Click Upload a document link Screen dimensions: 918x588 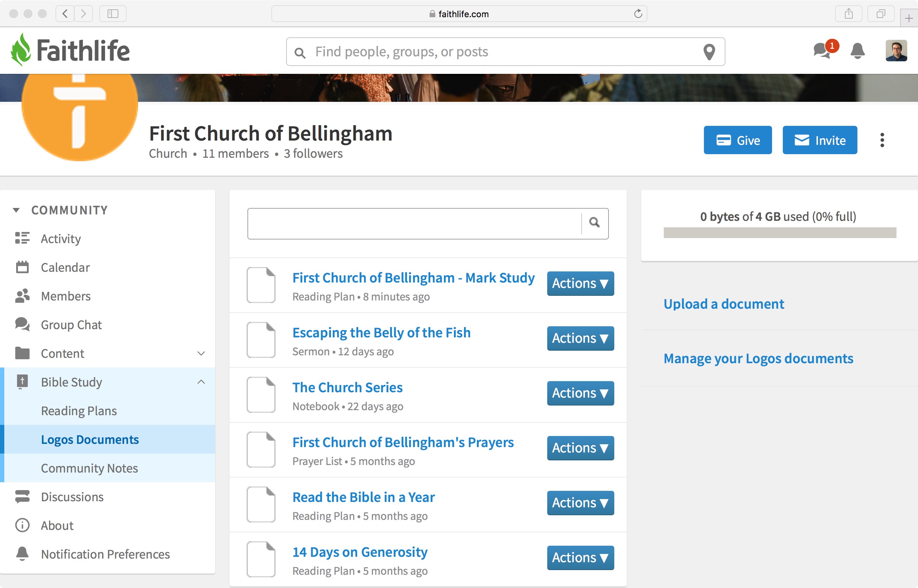pyautogui.click(x=724, y=304)
